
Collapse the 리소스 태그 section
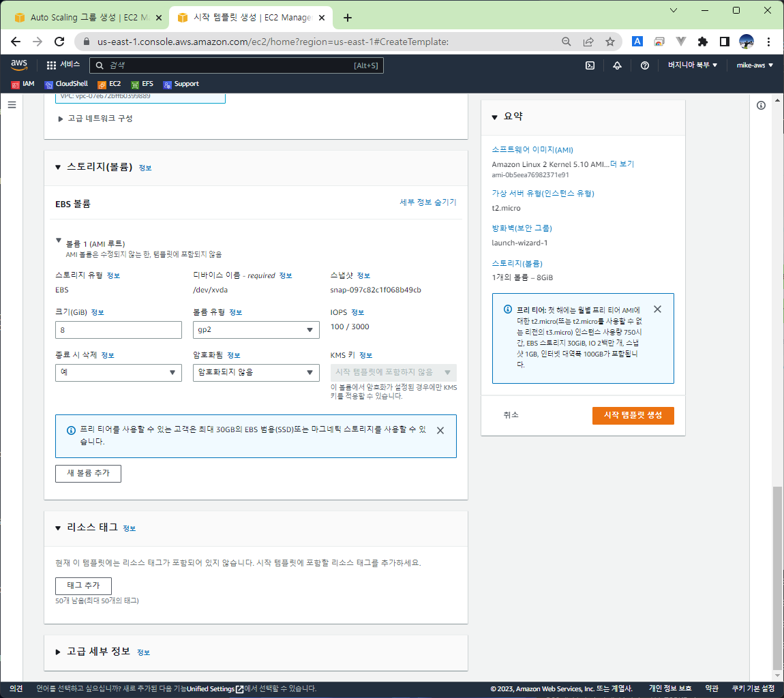pos(58,528)
